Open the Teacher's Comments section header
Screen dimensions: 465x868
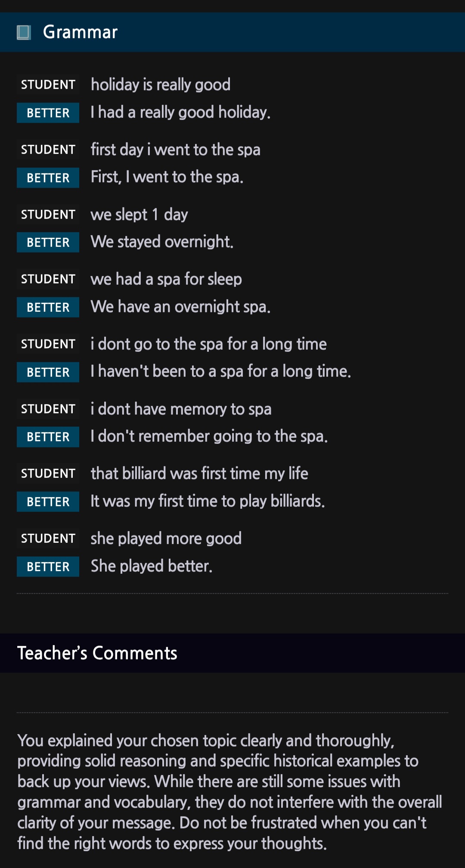[97, 653]
